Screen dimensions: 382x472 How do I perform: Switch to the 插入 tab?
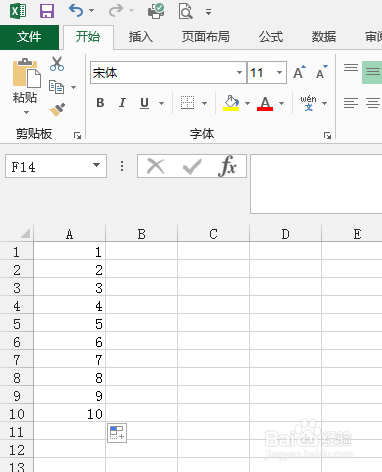click(x=141, y=37)
